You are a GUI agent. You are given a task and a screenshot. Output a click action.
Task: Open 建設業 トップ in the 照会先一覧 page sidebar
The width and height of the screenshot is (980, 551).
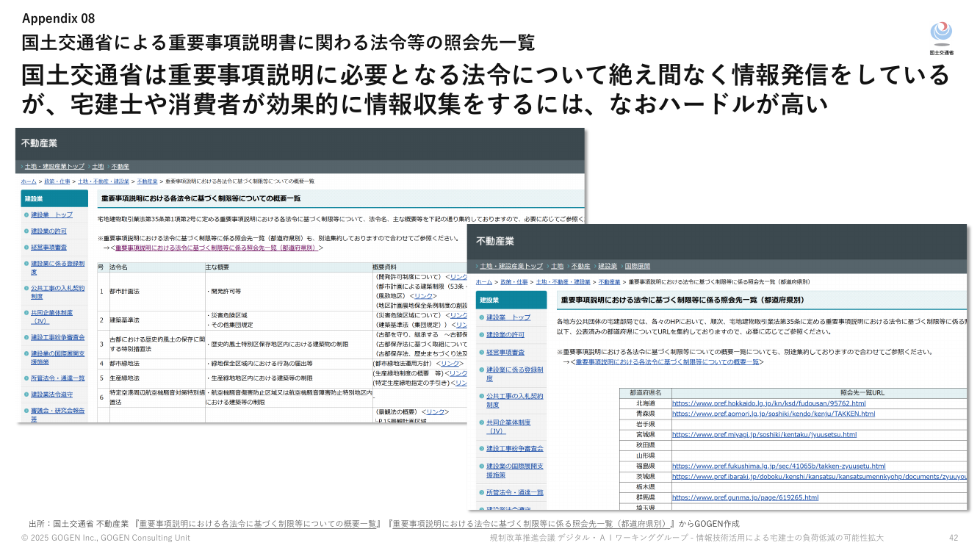click(508, 317)
